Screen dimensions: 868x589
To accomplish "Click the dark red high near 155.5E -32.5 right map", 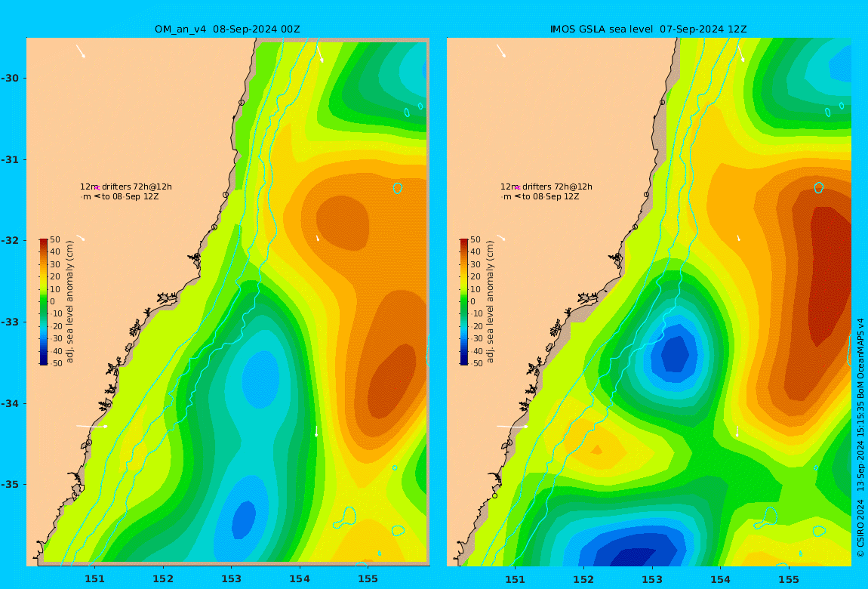I will [x=831, y=277].
